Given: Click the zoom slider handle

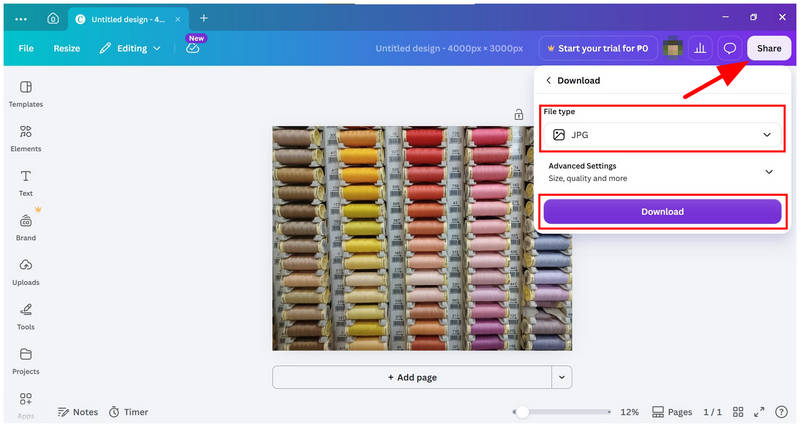Looking at the screenshot, I should click(521, 412).
